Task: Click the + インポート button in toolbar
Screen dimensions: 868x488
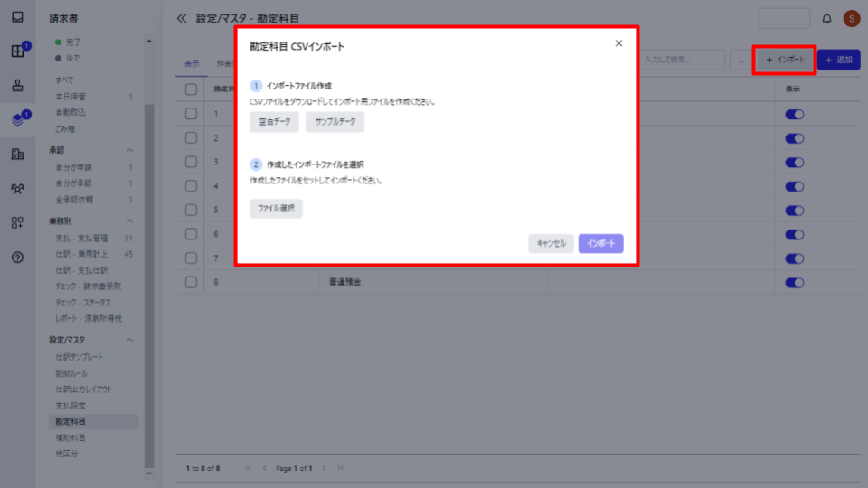Action: pyautogui.click(x=785, y=60)
